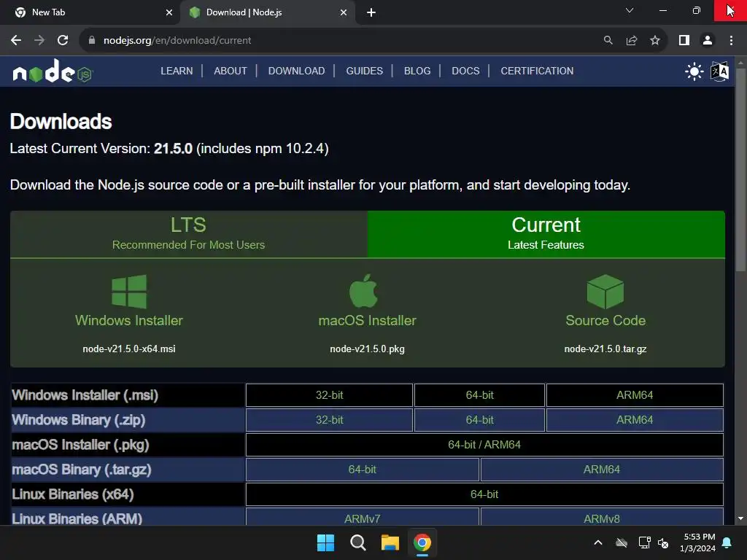The width and height of the screenshot is (747, 560).
Task: Open the GUIDES menu item
Action: point(365,71)
